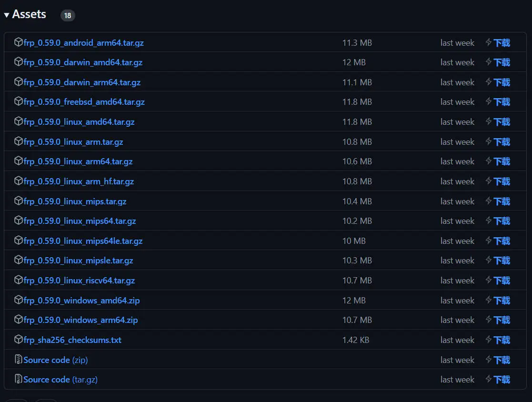Click the zip file icon beside Source code (zip)
The image size is (532, 402).
[19, 360]
